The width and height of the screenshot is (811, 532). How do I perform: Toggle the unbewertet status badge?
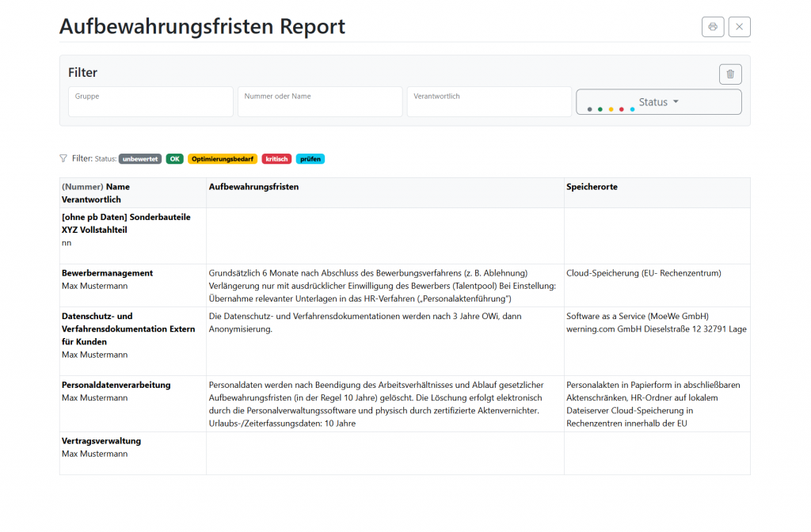pos(140,159)
